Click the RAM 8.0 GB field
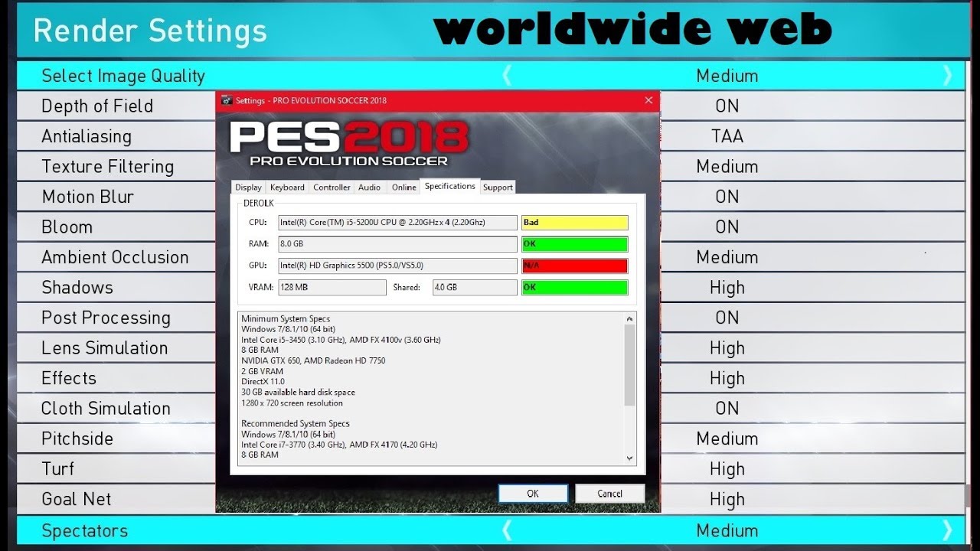The image size is (980, 551). (397, 244)
